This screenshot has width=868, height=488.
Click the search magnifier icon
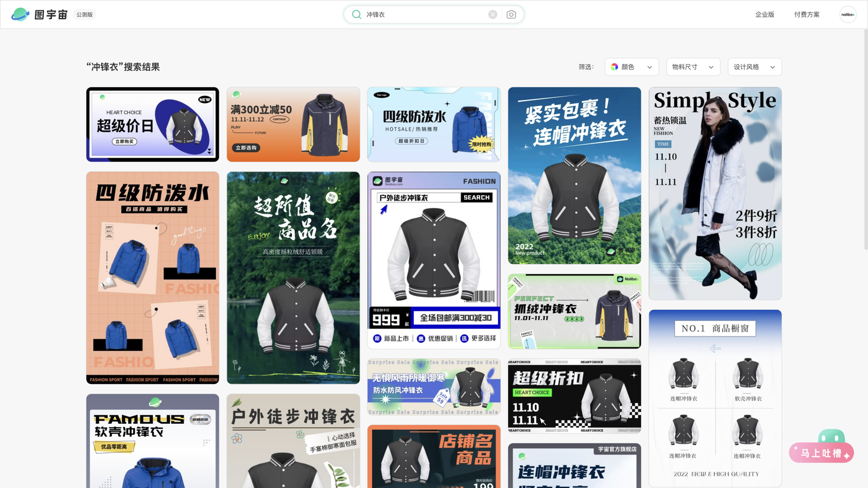[x=356, y=14]
